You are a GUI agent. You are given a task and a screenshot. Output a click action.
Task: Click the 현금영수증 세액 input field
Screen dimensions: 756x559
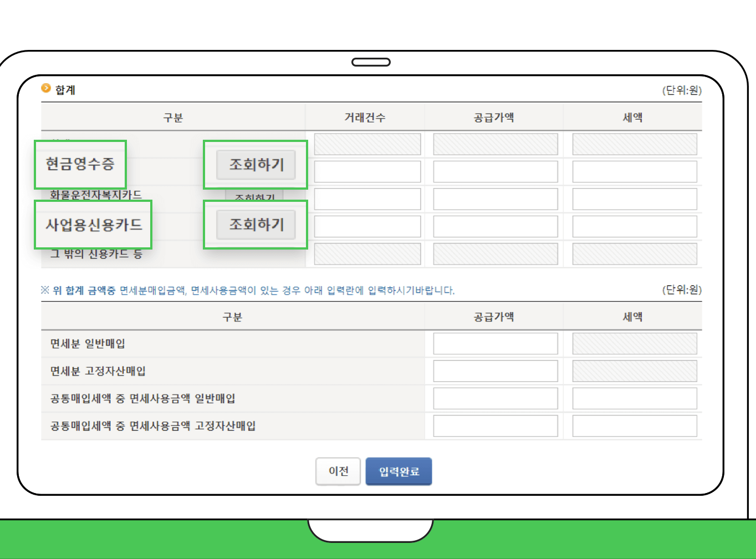tap(634, 171)
